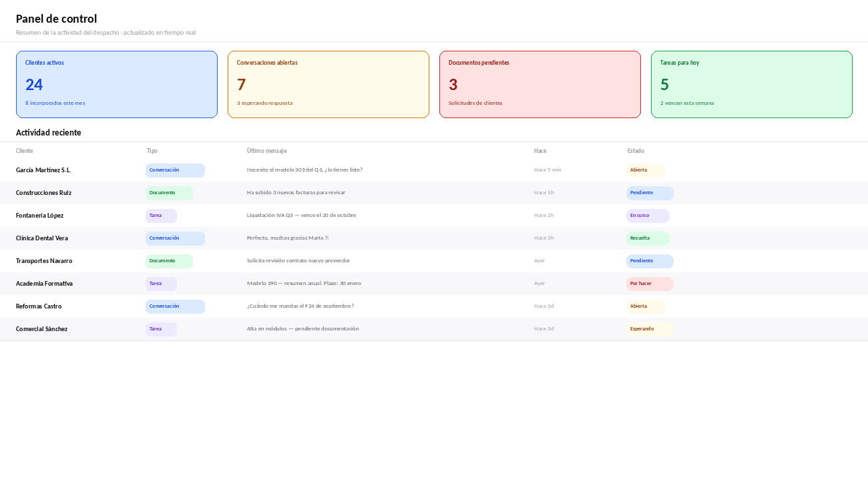Click Tarea tag for Academia Formativa
This screenshot has width=868, height=494.
pyautogui.click(x=161, y=284)
